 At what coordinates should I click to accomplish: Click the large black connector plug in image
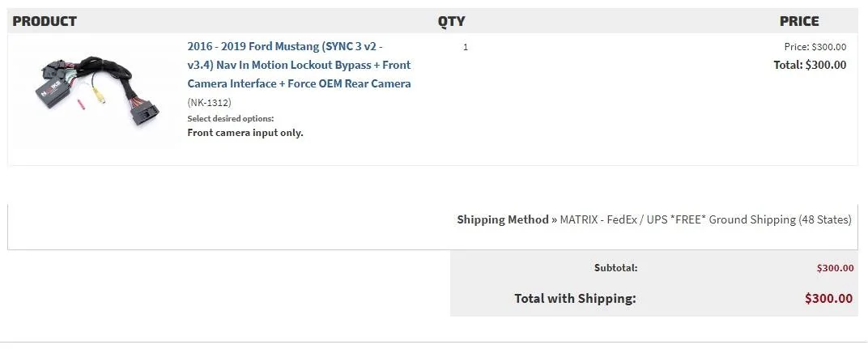[x=144, y=114]
